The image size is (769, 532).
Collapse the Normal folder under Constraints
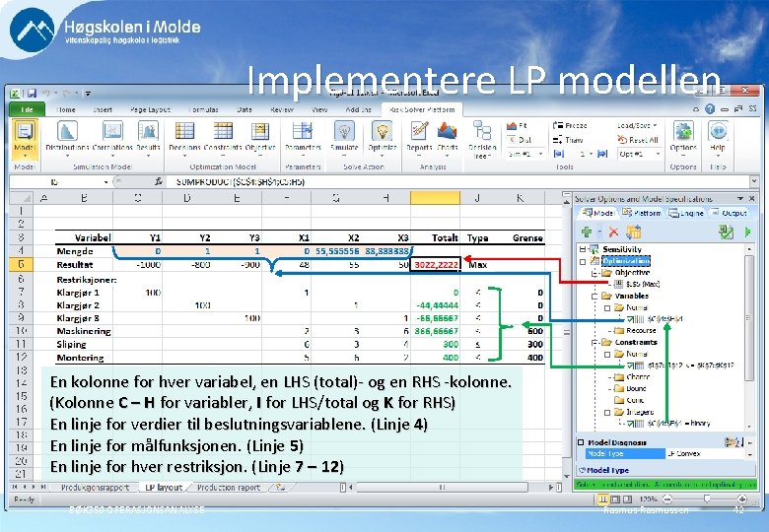pyautogui.click(x=607, y=355)
